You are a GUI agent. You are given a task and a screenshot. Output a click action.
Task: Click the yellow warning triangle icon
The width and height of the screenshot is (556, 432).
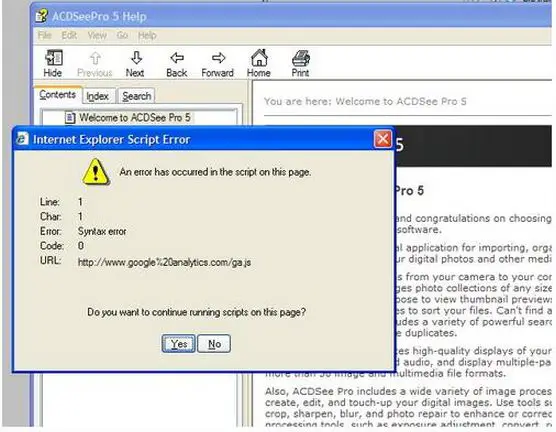pyautogui.click(x=95, y=172)
